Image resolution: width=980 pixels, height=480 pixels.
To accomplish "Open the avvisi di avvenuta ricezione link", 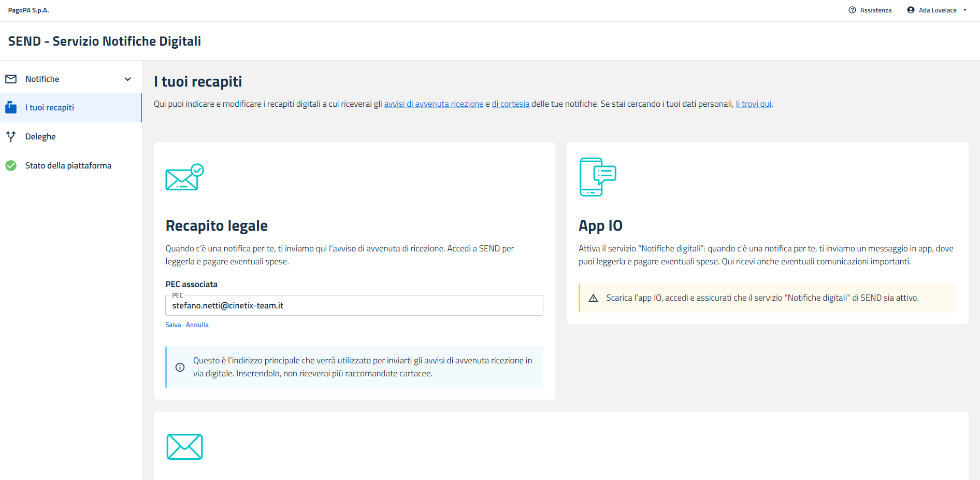I will [434, 104].
